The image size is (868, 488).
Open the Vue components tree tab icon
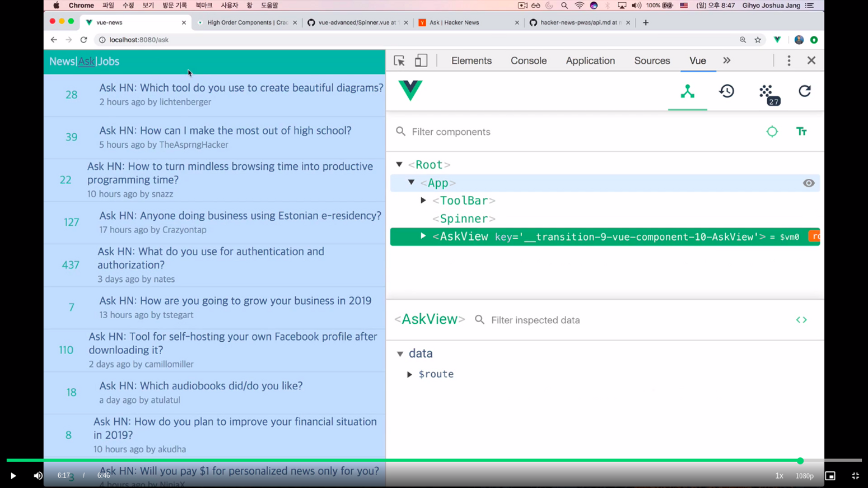688,91
